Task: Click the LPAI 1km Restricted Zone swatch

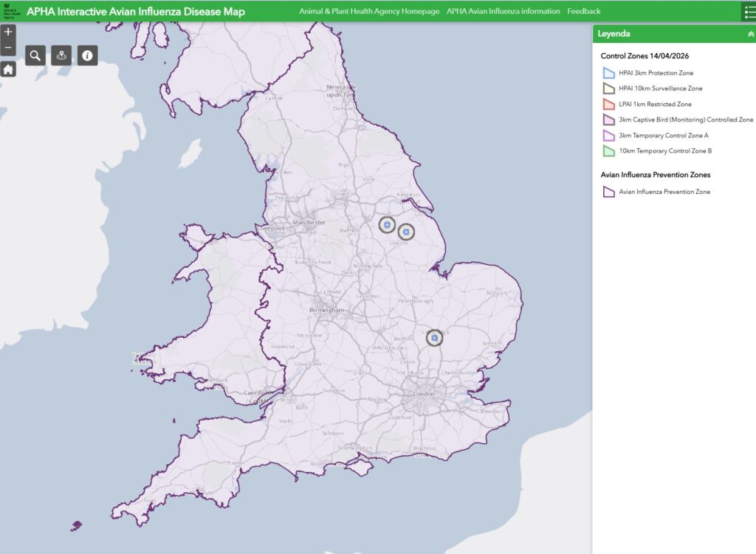Action: click(608, 104)
